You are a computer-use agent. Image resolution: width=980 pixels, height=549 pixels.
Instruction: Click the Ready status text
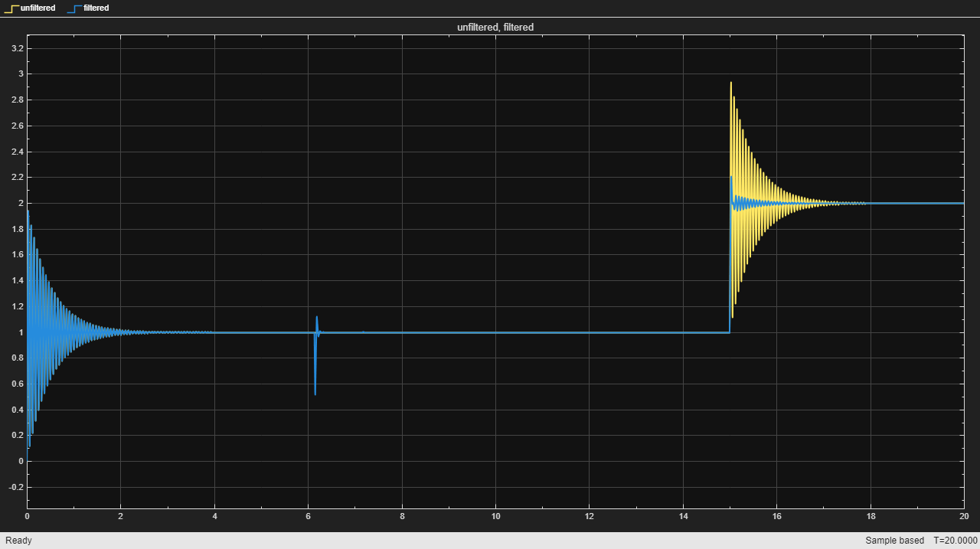[18, 541]
